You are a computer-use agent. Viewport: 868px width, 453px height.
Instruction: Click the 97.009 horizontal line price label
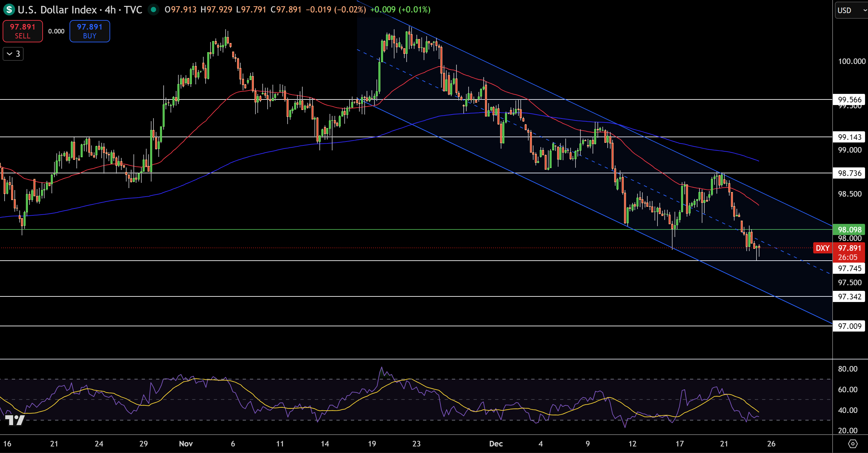[849, 326]
